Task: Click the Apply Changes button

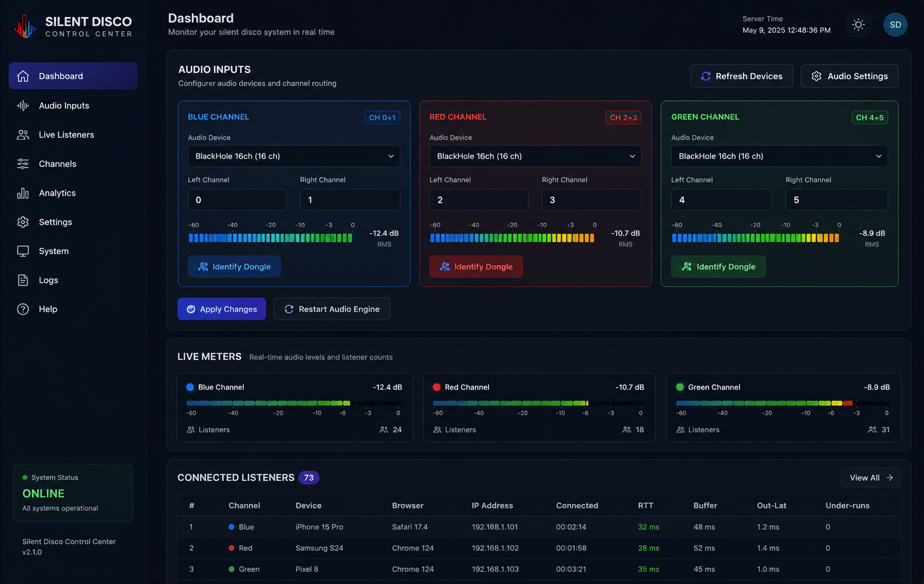Action: click(x=221, y=309)
